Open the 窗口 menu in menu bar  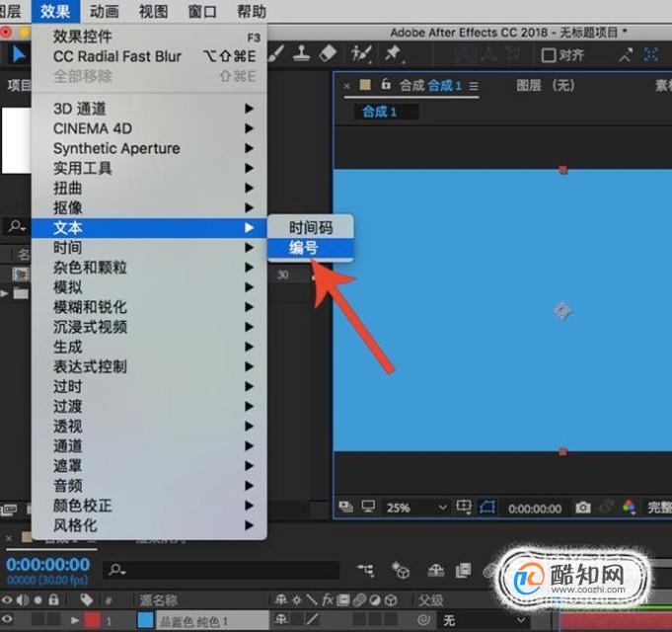click(202, 11)
